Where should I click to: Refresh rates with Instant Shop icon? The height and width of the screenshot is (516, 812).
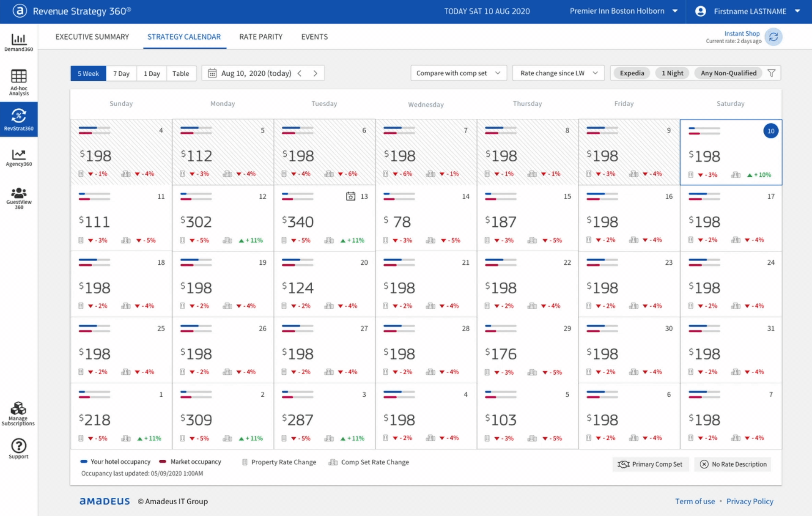click(x=773, y=37)
